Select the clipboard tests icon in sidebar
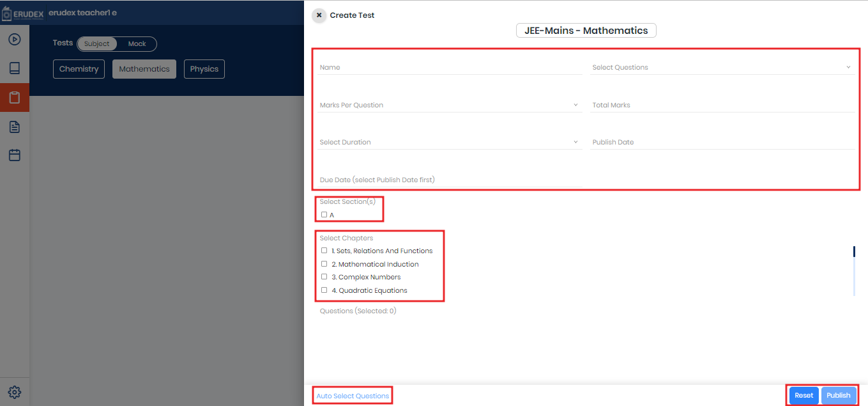Viewport: 868px width, 406px height. click(x=14, y=98)
